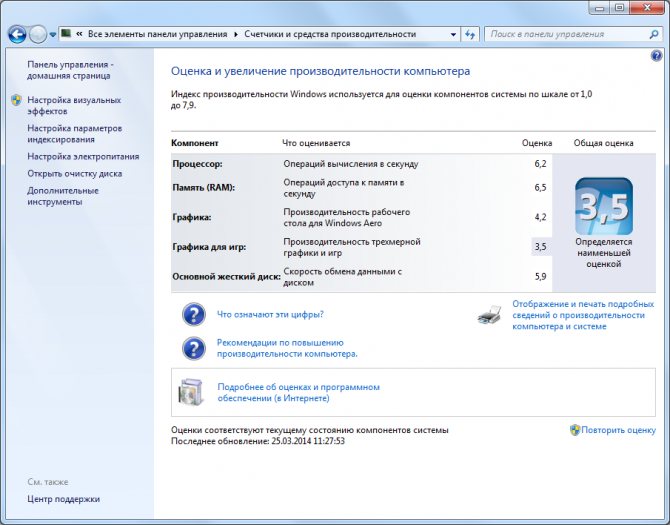Click the printer icon

click(490, 315)
